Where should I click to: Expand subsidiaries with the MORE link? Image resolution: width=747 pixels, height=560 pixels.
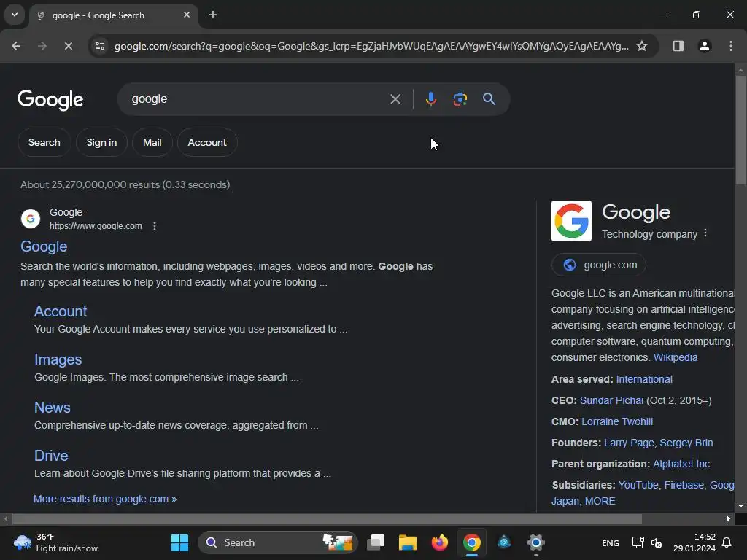(600, 501)
